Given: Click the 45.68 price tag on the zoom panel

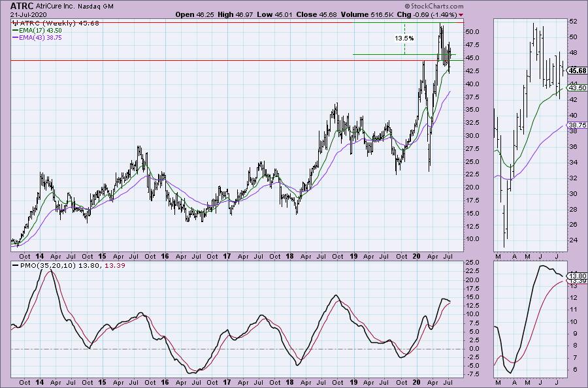Looking at the screenshot, I should 576,71.
